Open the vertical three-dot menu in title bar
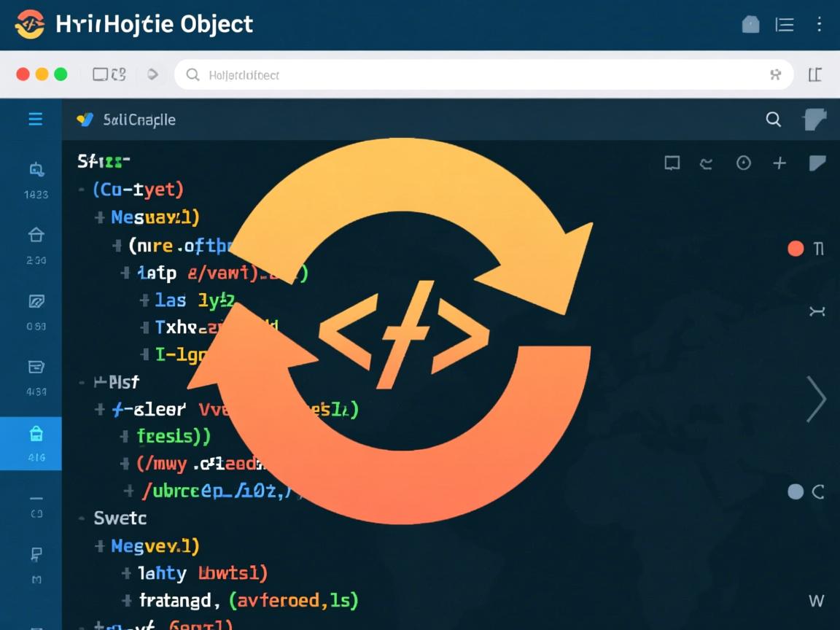The height and width of the screenshot is (630, 840). coord(819,25)
